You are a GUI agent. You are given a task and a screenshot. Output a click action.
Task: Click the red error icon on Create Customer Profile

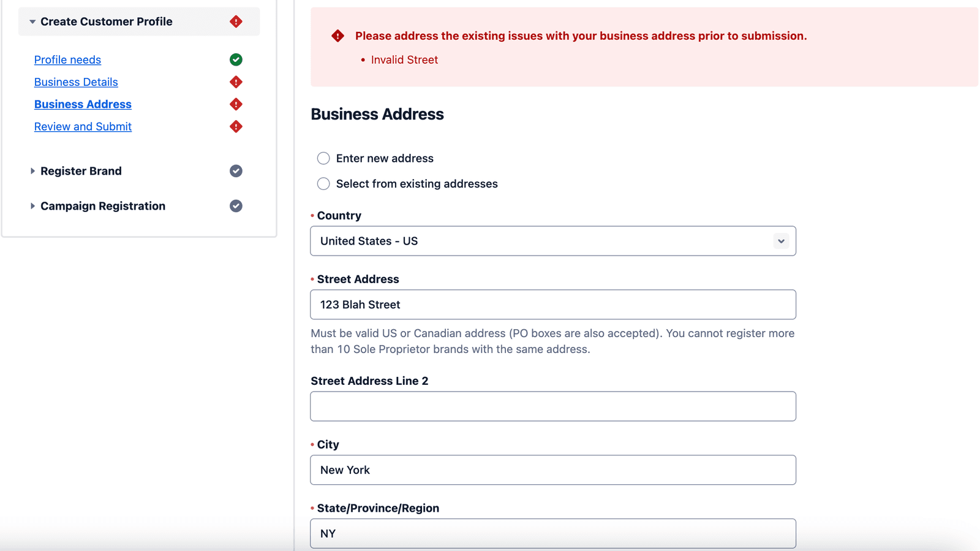pos(236,22)
